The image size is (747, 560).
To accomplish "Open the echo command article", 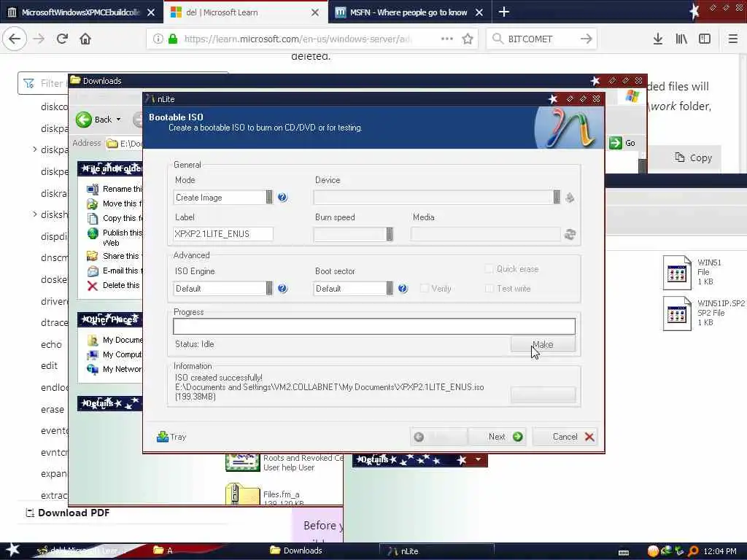I will pyautogui.click(x=51, y=344).
